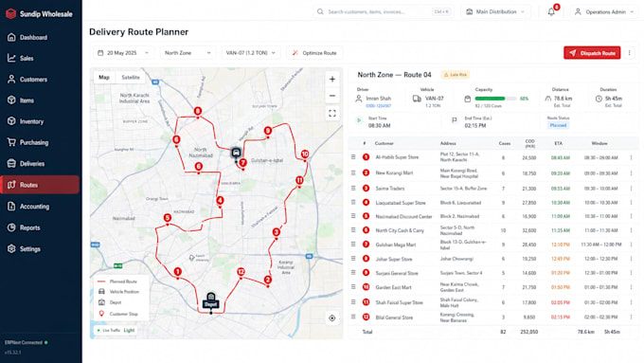644x363 pixels.
Task: Select Shah Faisal Super Store customer name
Action: 399,302
